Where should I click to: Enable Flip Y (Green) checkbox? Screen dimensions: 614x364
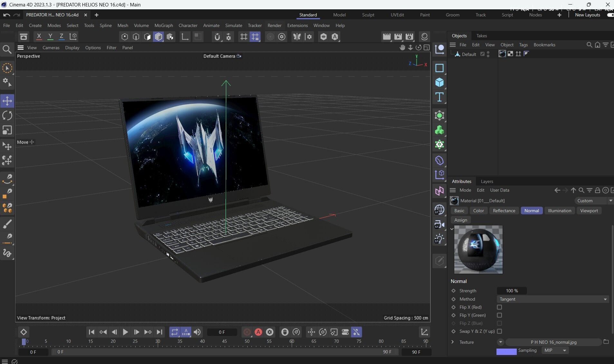pos(499,315)
